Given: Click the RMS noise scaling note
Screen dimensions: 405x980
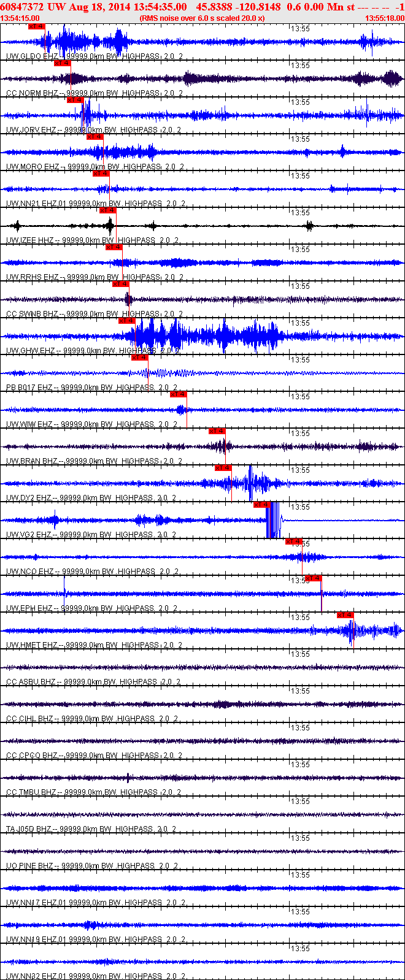Looking at the screenshot, I should [x=202, y=18].
